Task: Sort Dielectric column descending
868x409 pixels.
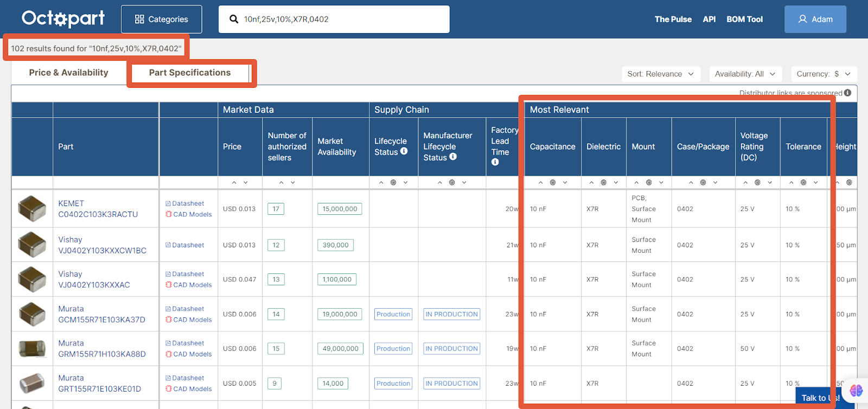Action: 616,182
